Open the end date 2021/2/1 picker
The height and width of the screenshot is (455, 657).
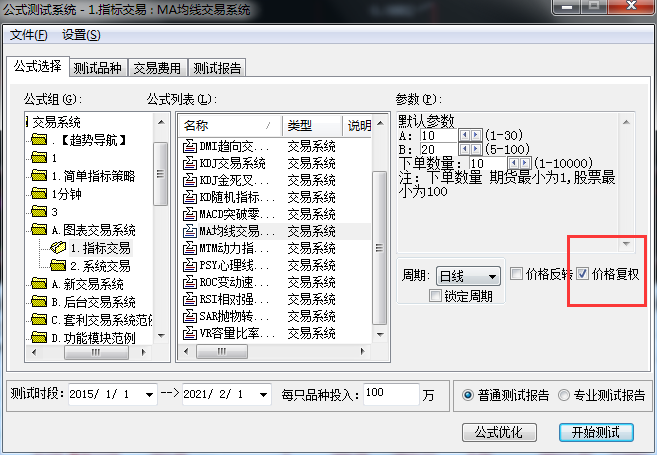263,395
